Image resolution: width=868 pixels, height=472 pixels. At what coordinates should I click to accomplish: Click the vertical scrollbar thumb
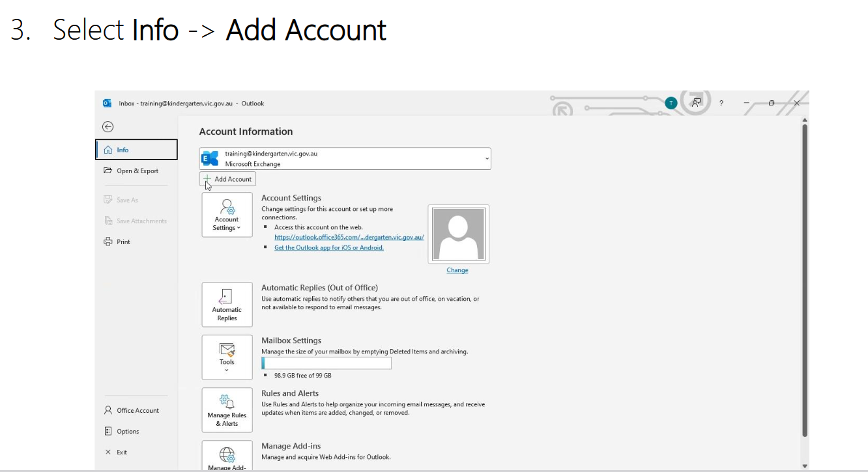click(x=805, y=280)
